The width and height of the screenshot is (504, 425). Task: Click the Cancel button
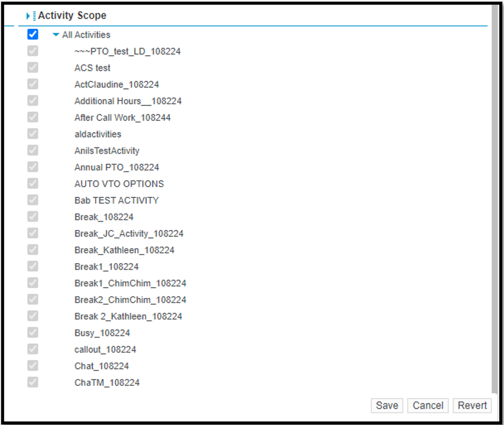tap(428, 405)
